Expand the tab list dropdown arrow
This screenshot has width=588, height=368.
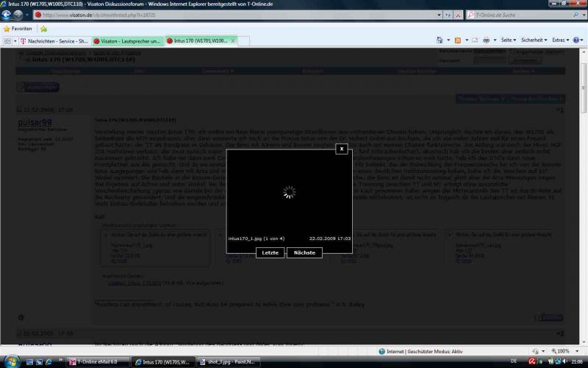[15, 41]
